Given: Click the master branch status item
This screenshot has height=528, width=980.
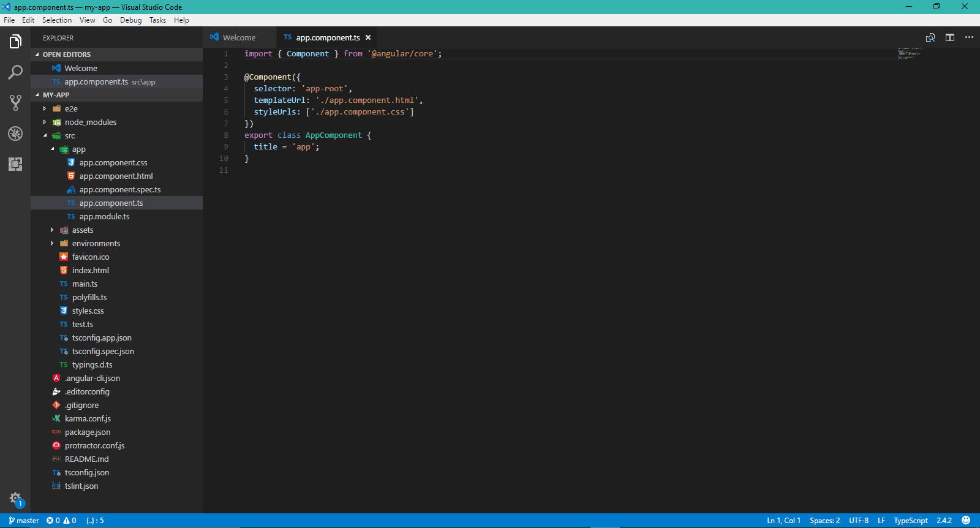Looking at the screenshot, I should tap(24, 521).
